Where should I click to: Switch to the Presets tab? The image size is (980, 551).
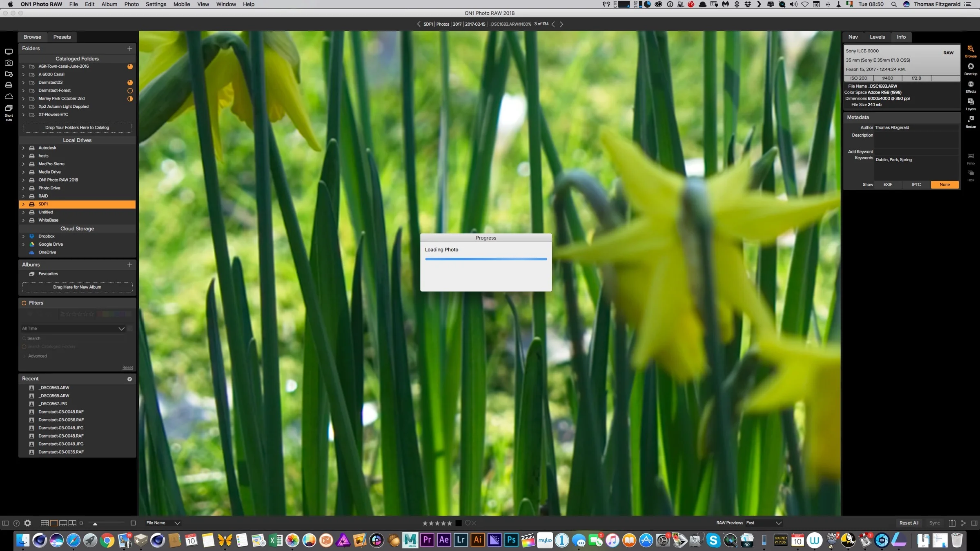click(62, 37)
